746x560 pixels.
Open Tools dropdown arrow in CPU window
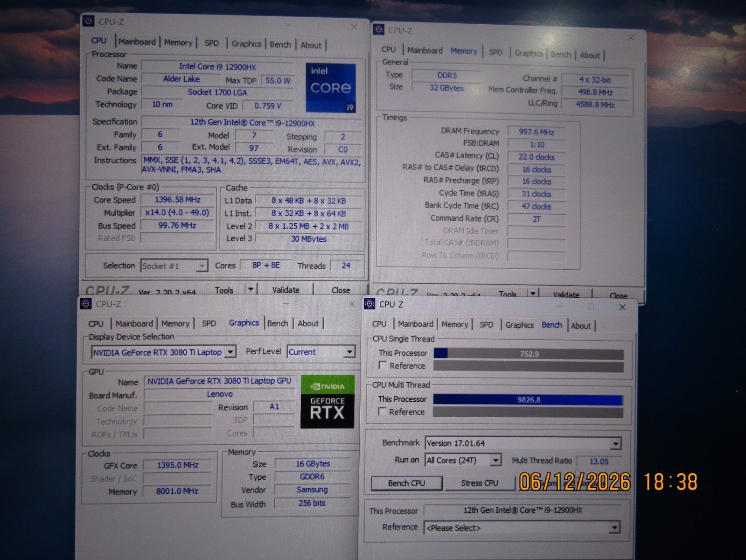(x=251, y=289)
